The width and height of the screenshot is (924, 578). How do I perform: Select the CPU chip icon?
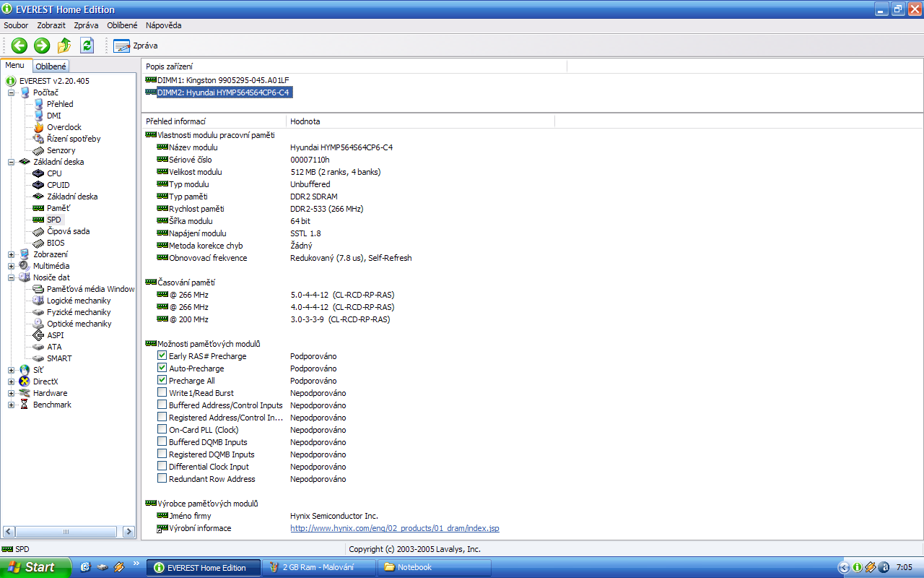39,173
